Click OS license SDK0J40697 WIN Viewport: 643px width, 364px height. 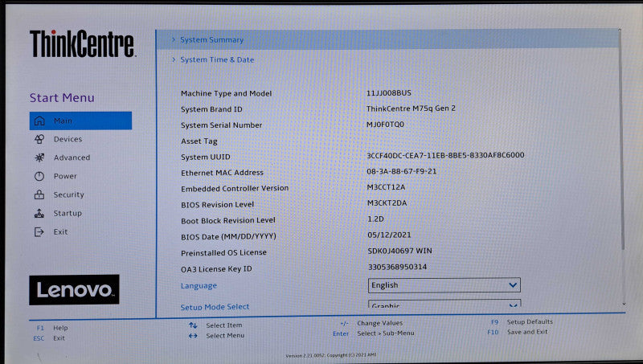point(399,251)
